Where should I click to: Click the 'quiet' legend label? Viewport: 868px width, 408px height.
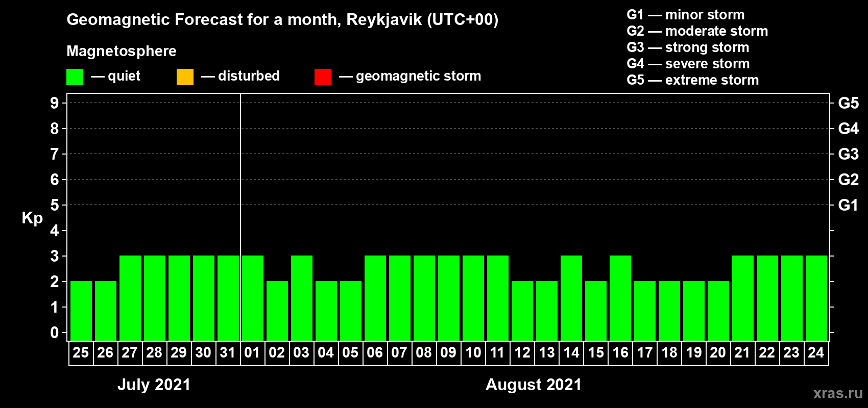point(124,76)
